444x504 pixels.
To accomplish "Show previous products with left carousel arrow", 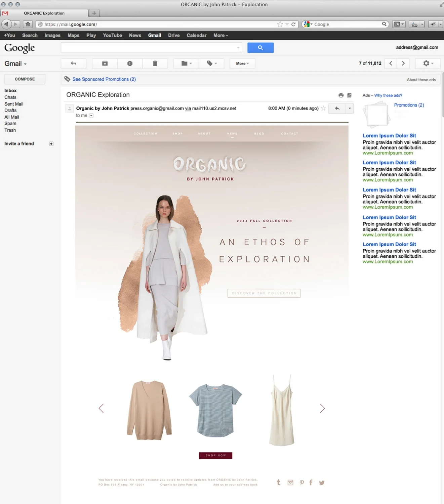I will (x=101, y=408).
